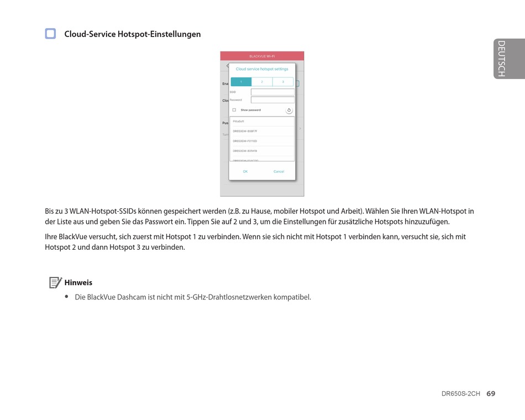This screenshot has height=420, width=525.
Task: Click the BLACKVUE Wi-Fi header bar
Action: [262, 56]
